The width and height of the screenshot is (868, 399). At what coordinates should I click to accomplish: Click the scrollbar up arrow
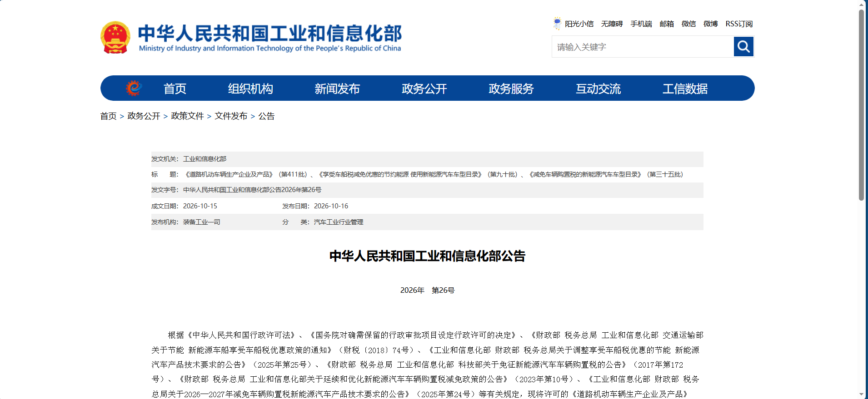(861, 5)
